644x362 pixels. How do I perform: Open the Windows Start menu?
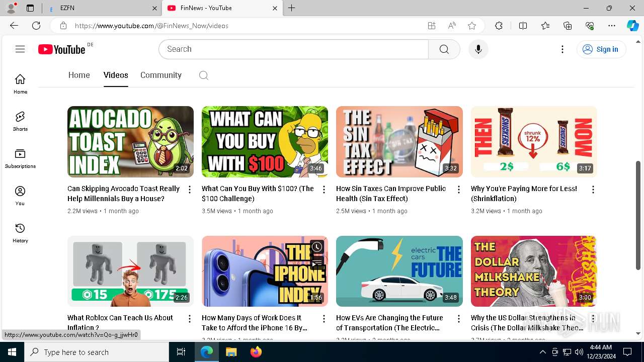pyautogui.click(x=12, y=352)
